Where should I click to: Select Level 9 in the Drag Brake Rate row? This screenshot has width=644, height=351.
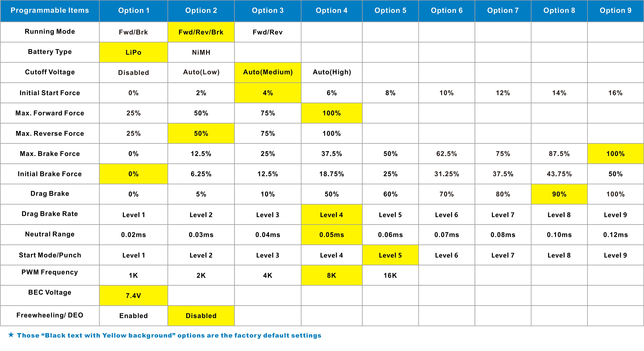click(615, 215)
